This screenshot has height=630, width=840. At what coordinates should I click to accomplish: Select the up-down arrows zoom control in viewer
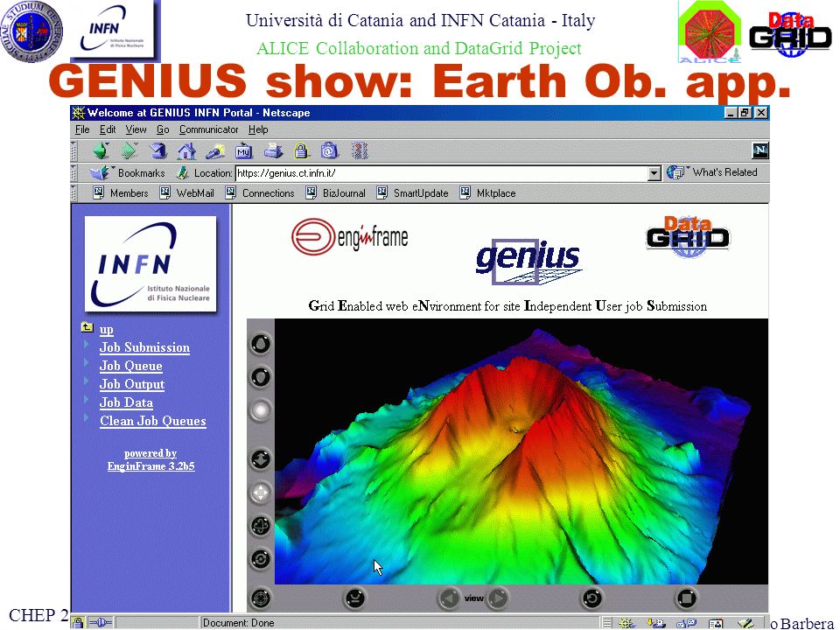(261, 459)
